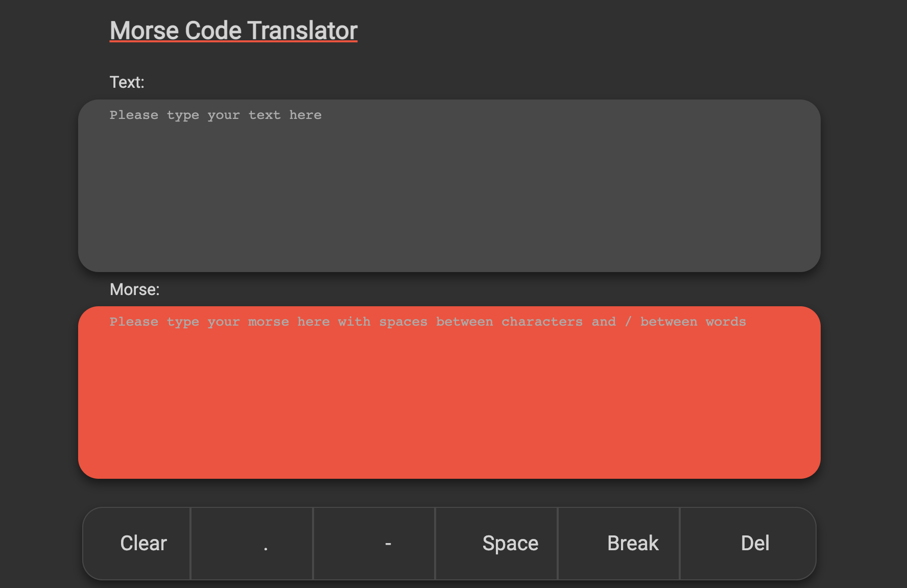Tap the dit key in keypad

(252, 544)
